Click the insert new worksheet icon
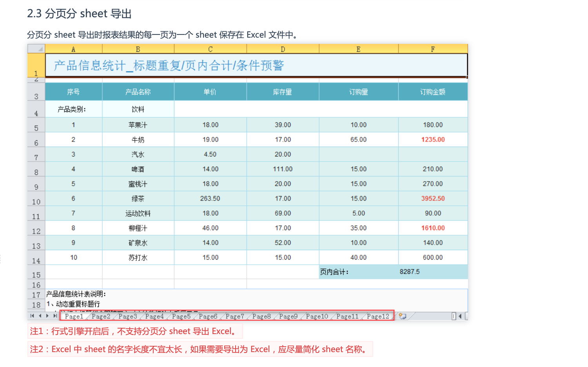 (x=403, y=316)
